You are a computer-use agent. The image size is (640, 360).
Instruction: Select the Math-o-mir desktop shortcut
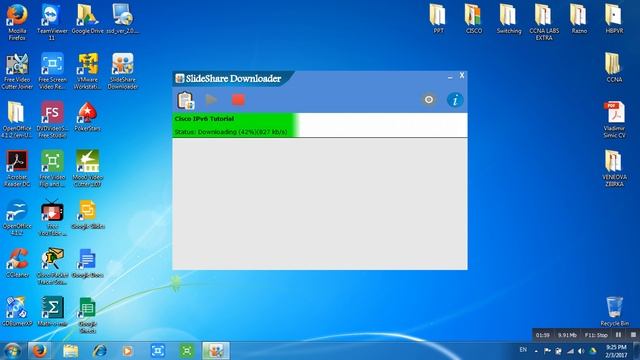(x=52, y=312)
